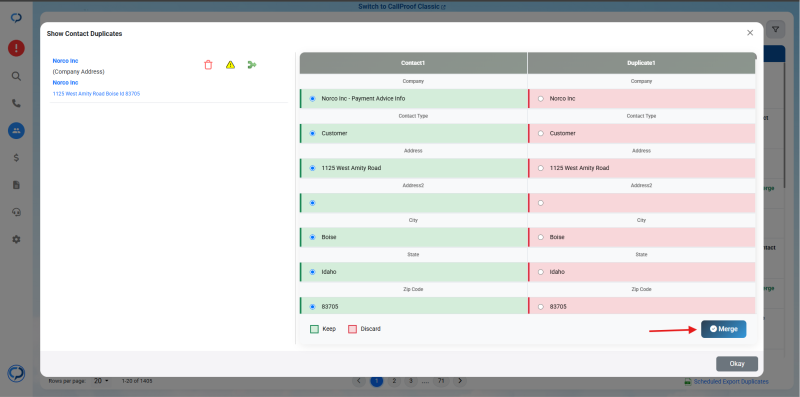
Task: Open the contacts icon in sidebar
Action: point(16,131)
